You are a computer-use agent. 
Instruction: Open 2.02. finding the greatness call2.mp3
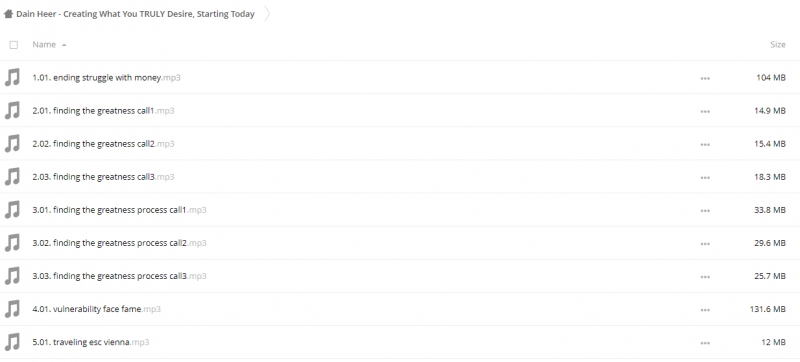tap(103, 144)
